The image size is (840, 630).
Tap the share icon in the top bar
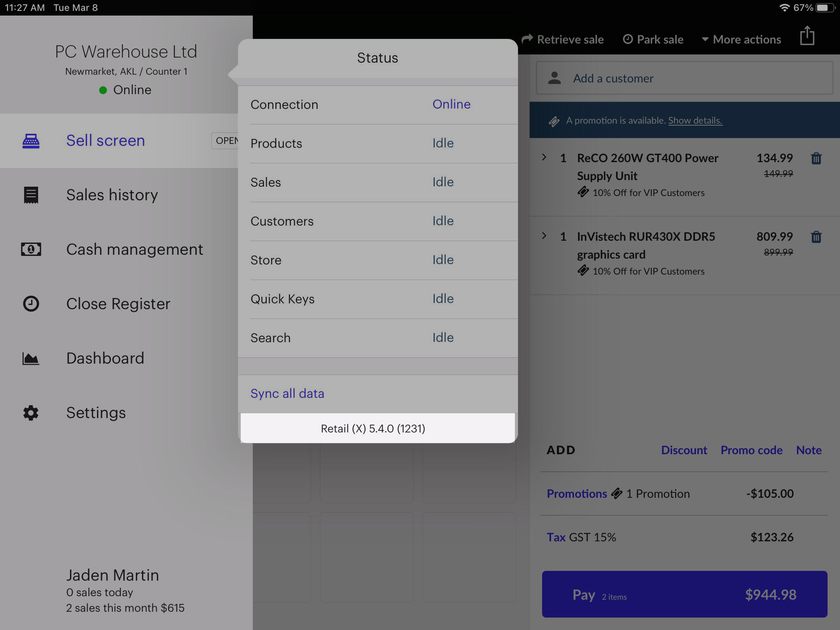807,36
